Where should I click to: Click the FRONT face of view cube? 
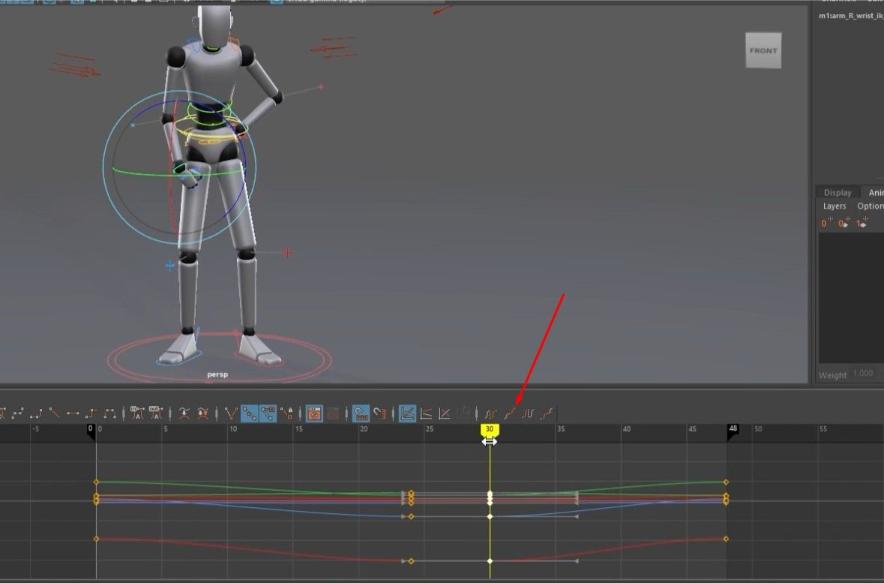[x=763, y=50]
